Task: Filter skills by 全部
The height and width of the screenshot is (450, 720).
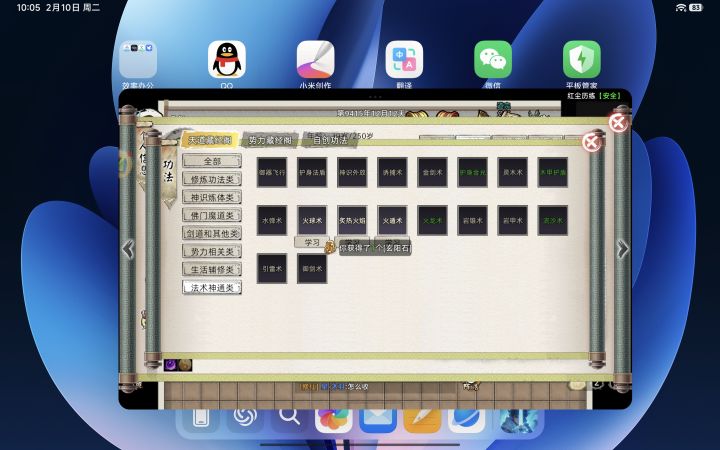Action: click(212, 161)
